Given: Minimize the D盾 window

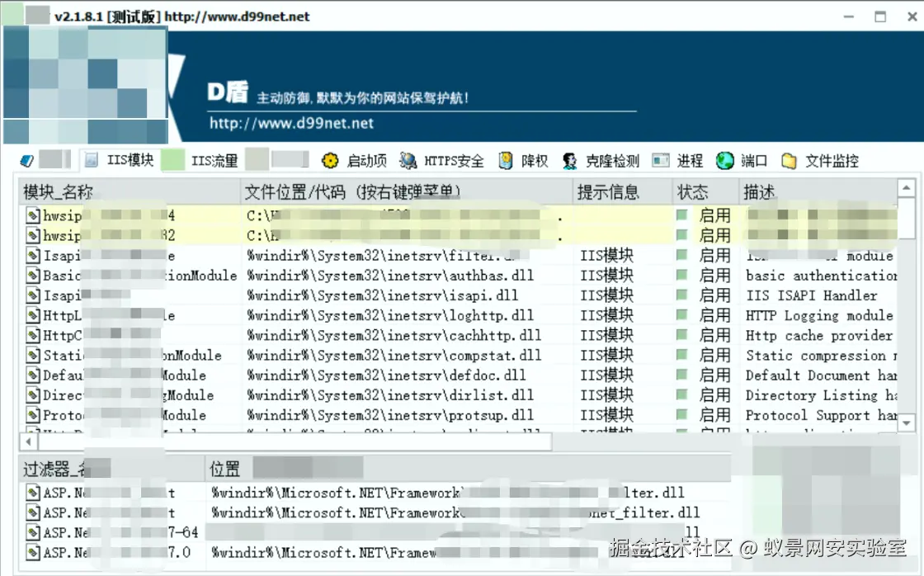Looking at the screenshot, I should (849, 17).
